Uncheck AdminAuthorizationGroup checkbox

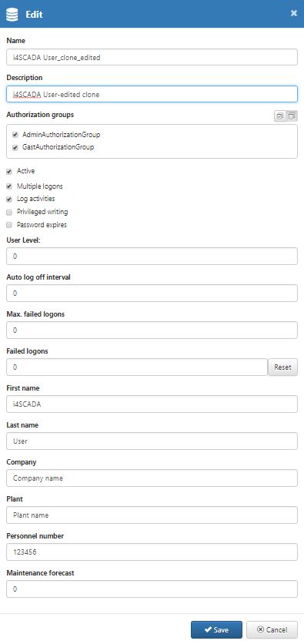pyautogui.click(x=15, y=135)
